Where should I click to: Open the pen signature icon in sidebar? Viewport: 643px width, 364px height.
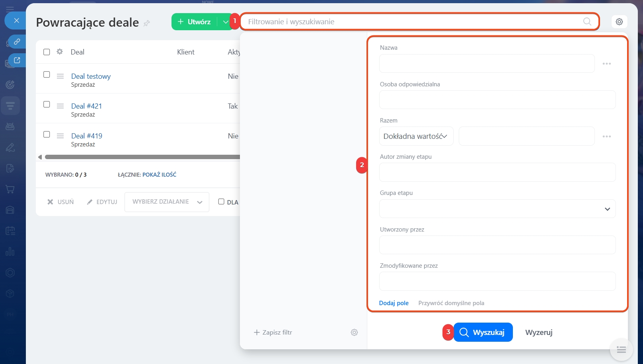coord(10,148)
